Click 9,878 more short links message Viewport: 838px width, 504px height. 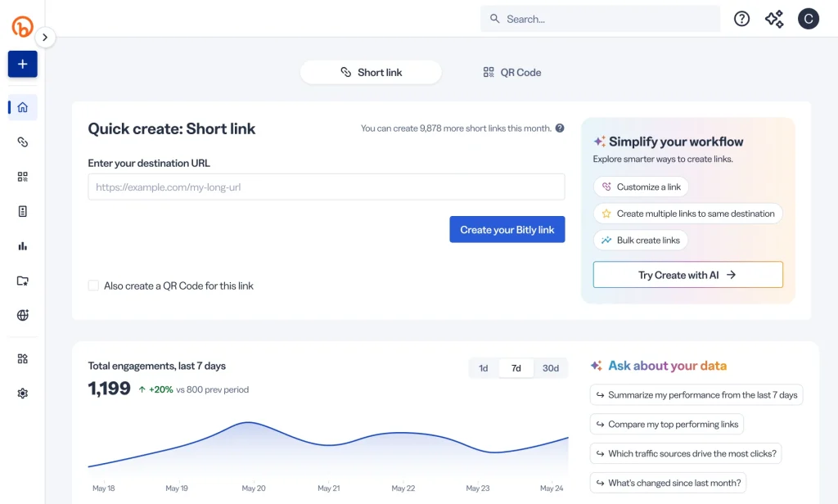[456, 128]
